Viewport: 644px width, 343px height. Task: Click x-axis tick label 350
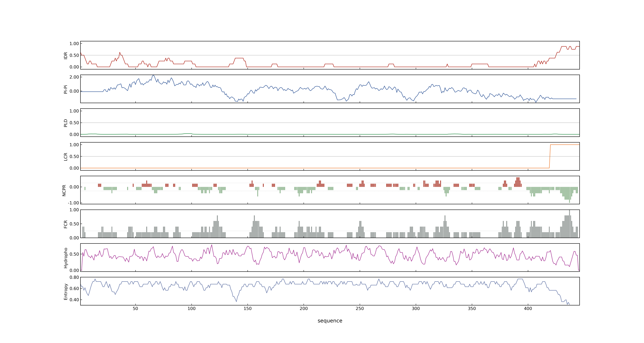pos(472,309)
